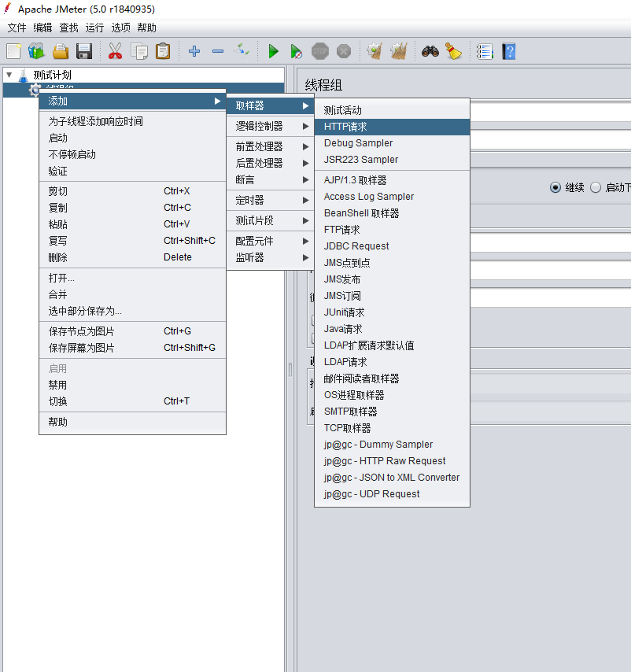This screenshot has width=631, height=672.
Task: Click the Search binoculars icon
Action: [x=430, y=51]
